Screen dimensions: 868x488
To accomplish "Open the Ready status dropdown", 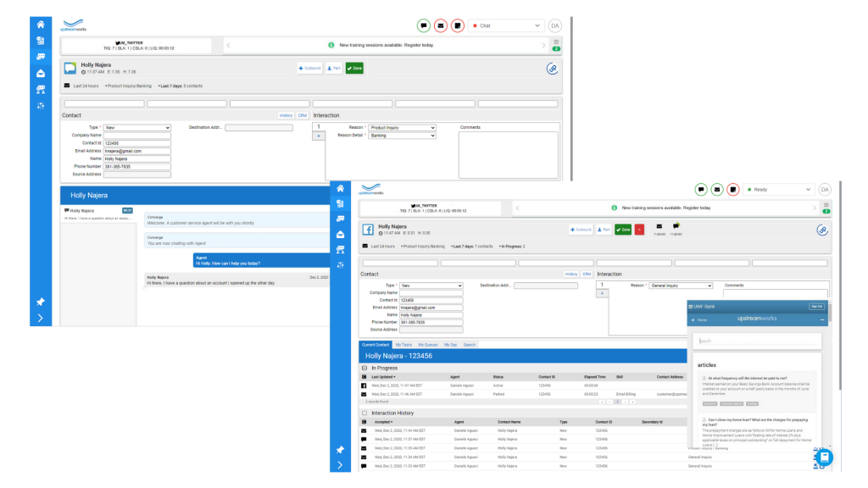I will point(778,190).
